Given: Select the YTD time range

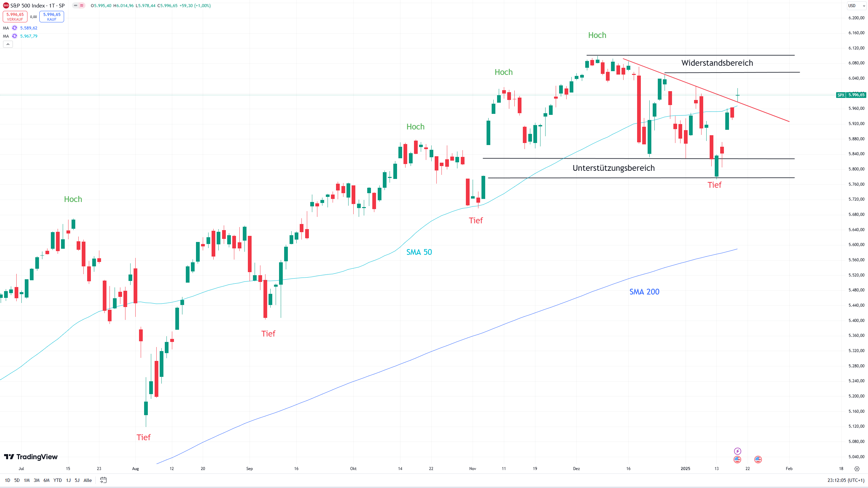Looking at the screenshot, I should pyautogui.click(x=58, y=480).
